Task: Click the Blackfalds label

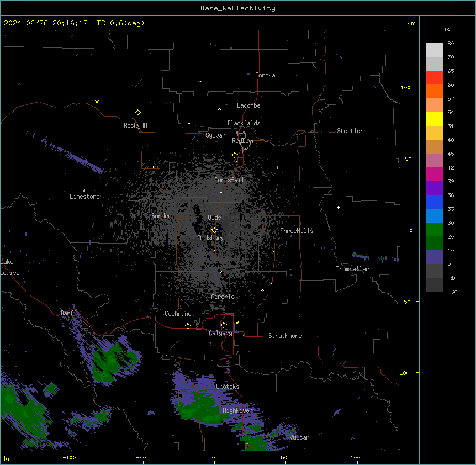Action: 244,123
